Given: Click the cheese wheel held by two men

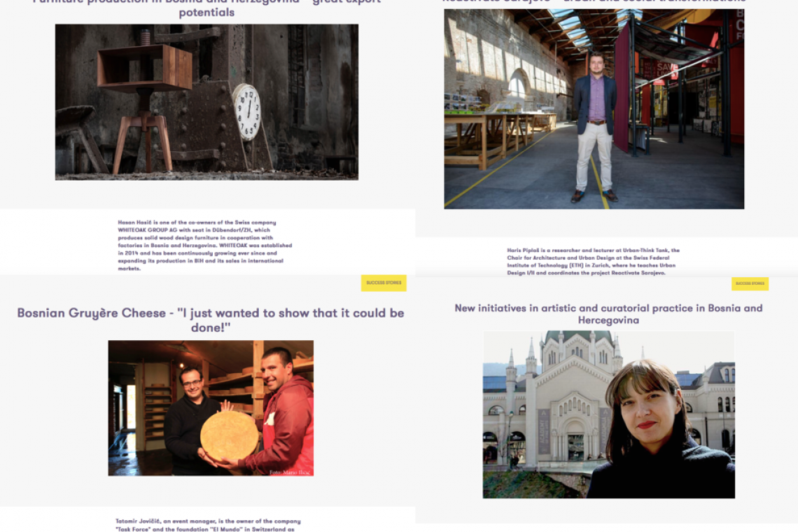Looking at the screenshot, I should [229, 436].
